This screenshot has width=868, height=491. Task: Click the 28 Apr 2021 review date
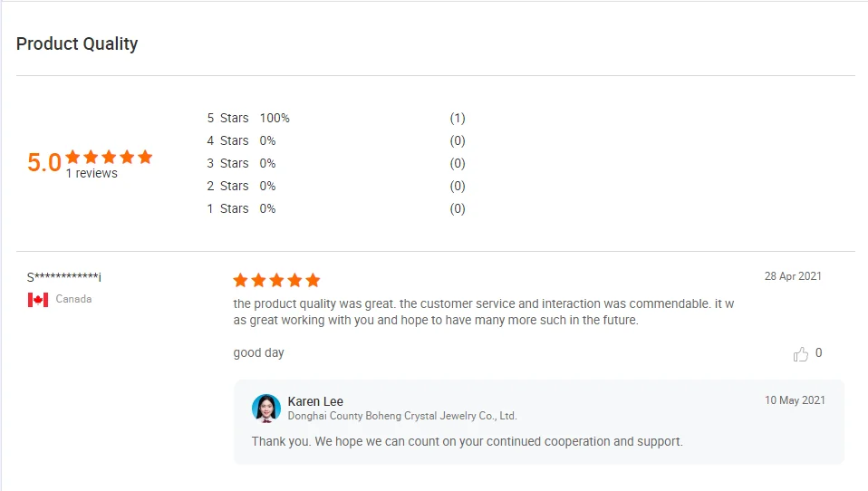pos(793,276)
